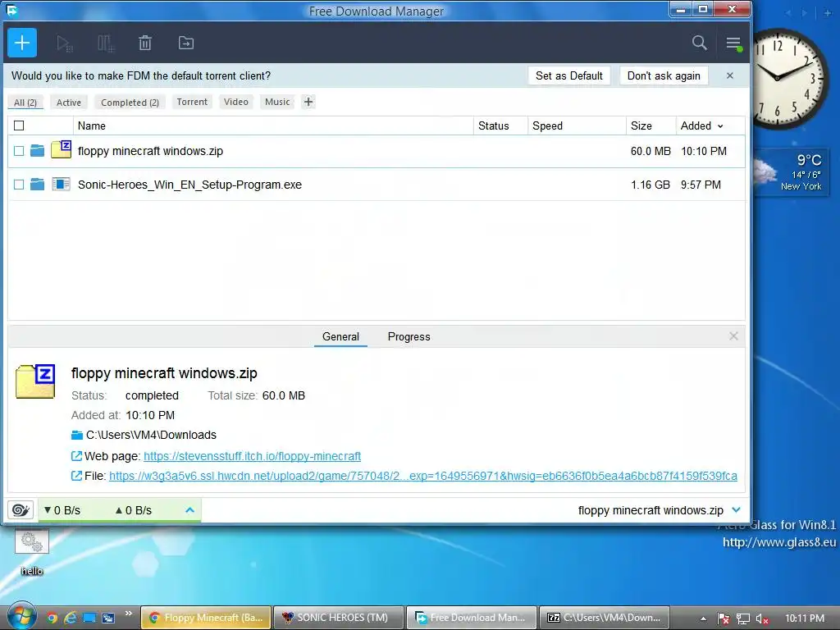
Task: Open the Windows Start orb
Action: (21, 616)
